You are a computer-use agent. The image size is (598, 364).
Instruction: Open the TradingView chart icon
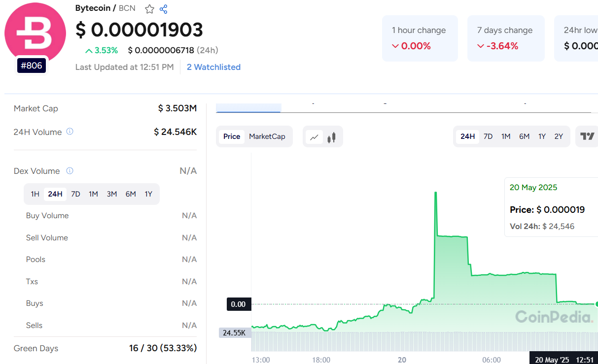(587, 136)
